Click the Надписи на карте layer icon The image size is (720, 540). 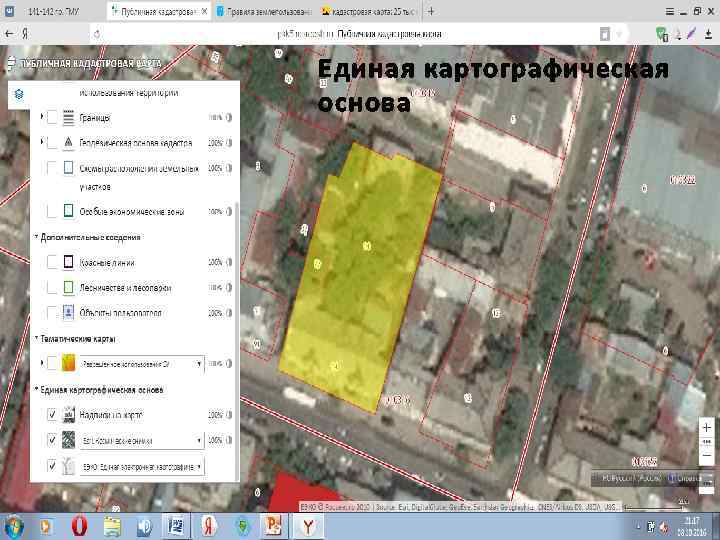[x=68, y=415]
